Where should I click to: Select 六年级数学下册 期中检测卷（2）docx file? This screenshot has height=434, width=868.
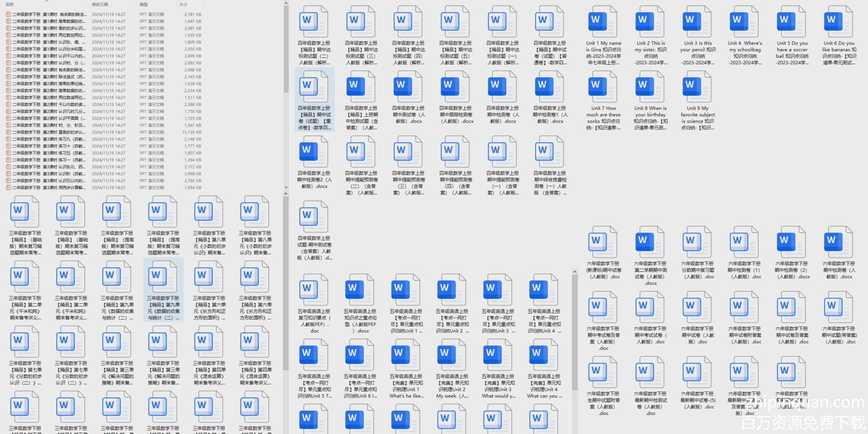pyautogui.click(x=792, y=253)
